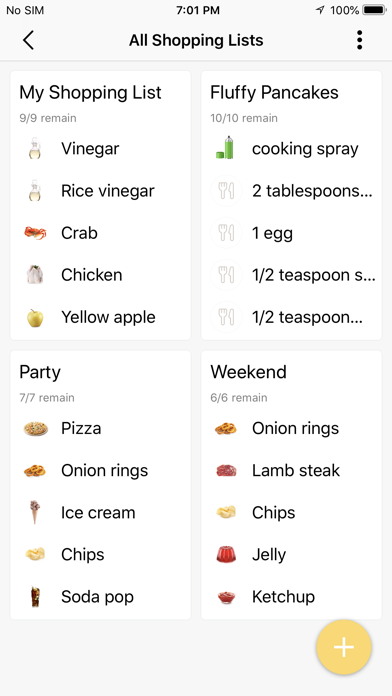
Task: Open the My Shopping List title
Action: pos(90,92)
